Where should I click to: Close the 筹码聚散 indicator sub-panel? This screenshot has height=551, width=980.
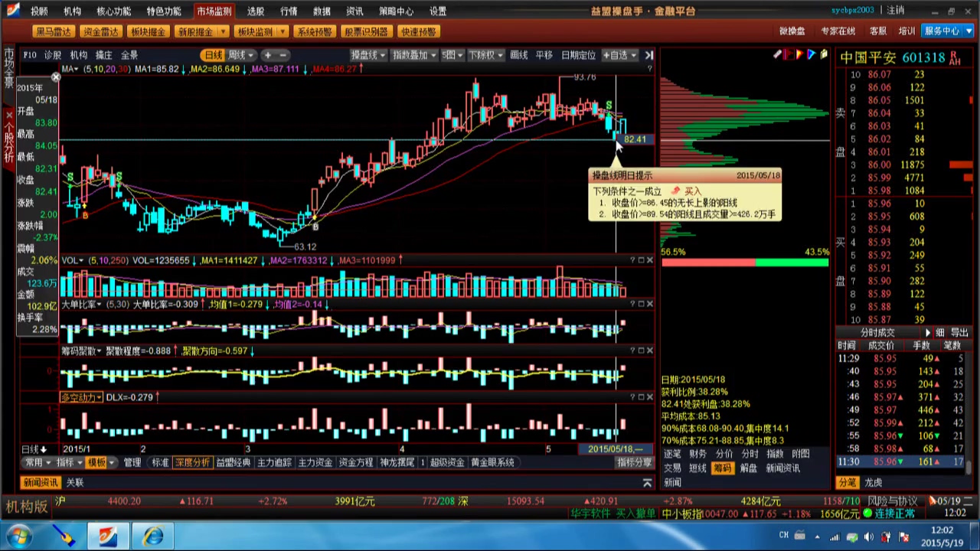(650, 350)
